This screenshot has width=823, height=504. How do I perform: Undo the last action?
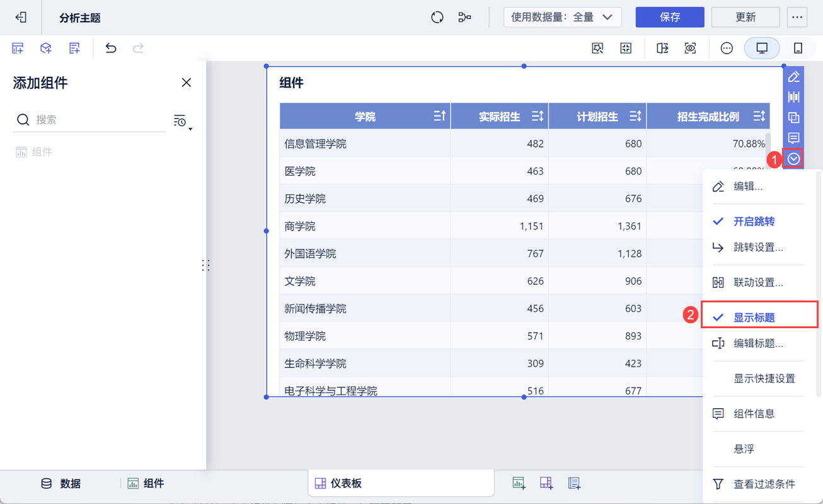point(111,48)
